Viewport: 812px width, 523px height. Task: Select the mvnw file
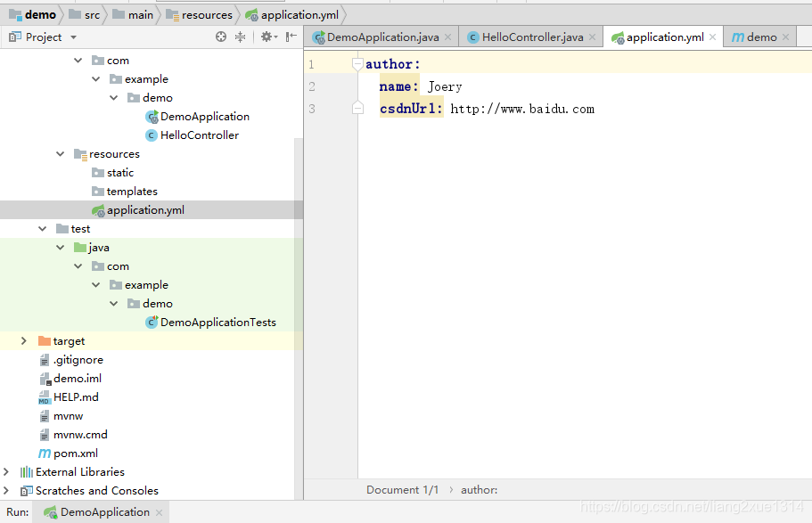[x=69, y=416]
